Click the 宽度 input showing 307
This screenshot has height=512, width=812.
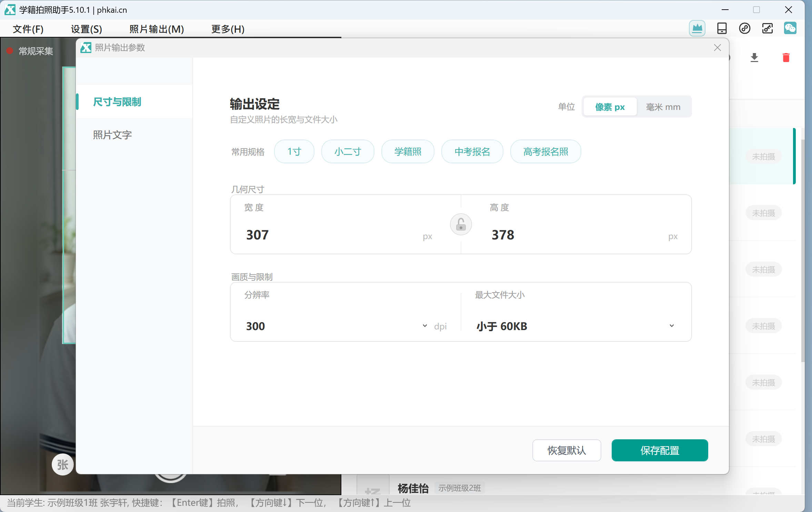[x=331, y=235]
